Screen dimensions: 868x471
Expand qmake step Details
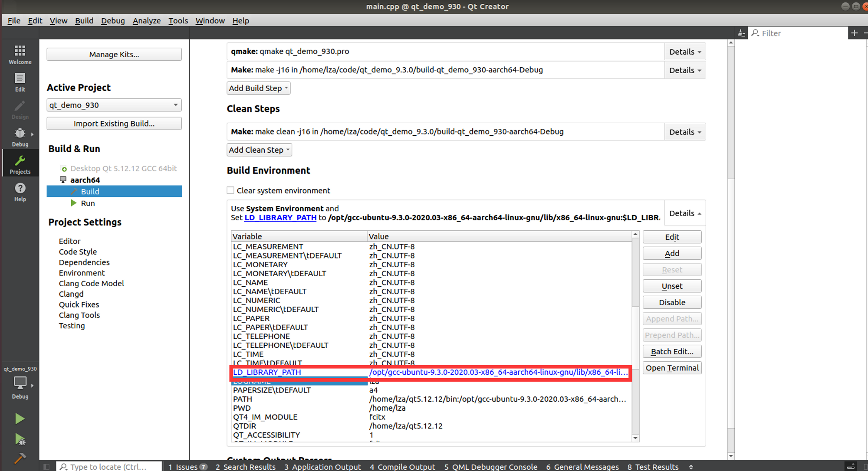tap(685, 52)
